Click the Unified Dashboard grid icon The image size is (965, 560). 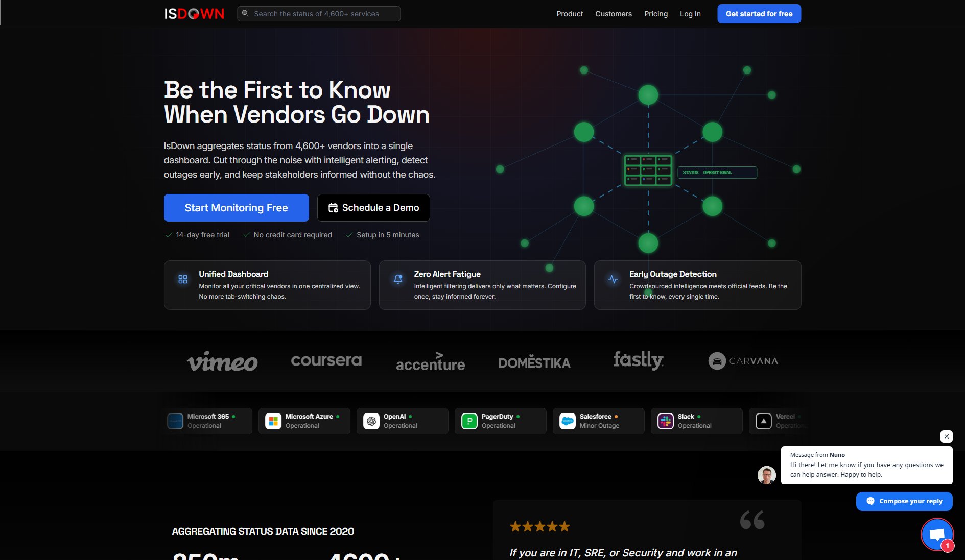pyautogui.click(x=182, y=279)
